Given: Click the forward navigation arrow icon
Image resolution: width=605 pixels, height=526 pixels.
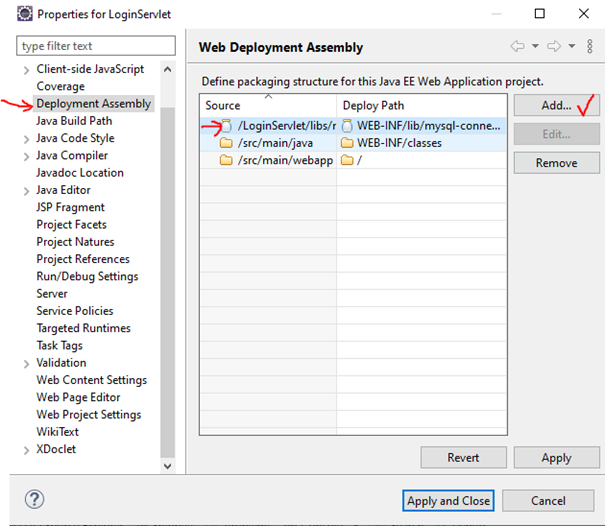Looking at the screenshot, I should [552, 47].
